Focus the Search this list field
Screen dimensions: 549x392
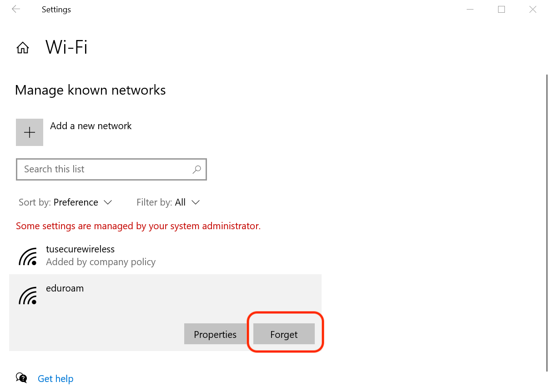pos(105,169)
